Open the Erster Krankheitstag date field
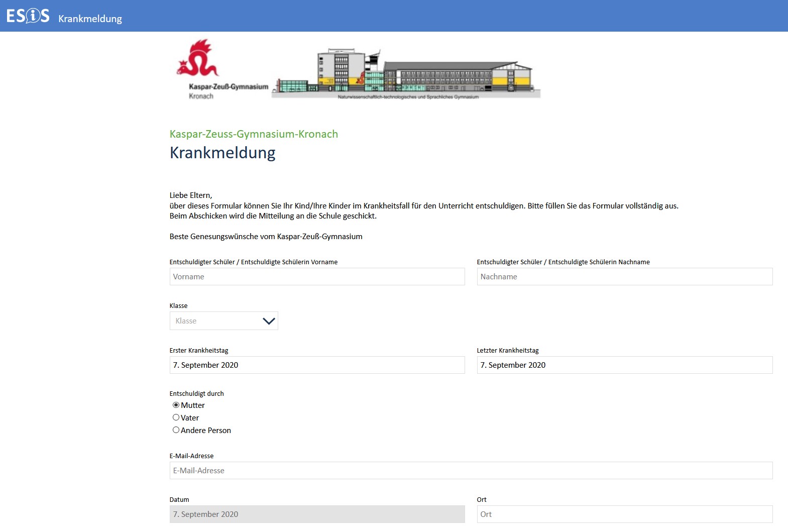 [x=317, y=365]
